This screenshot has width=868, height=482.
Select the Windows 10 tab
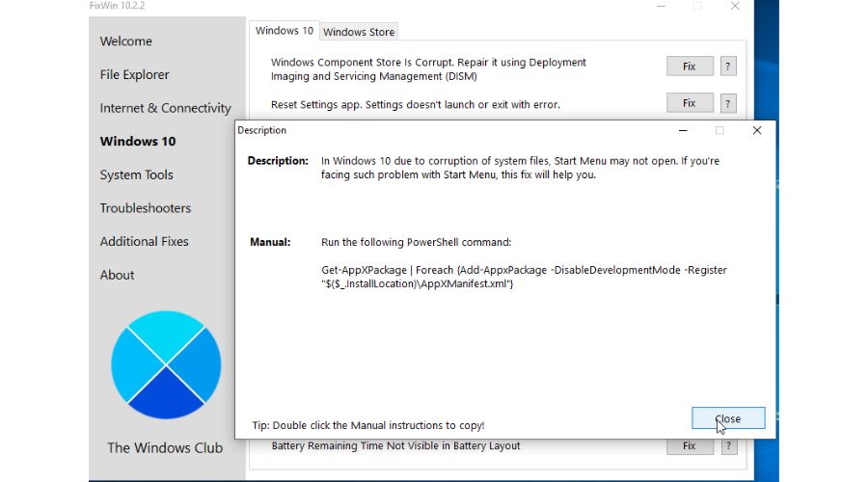click(284, 31)
